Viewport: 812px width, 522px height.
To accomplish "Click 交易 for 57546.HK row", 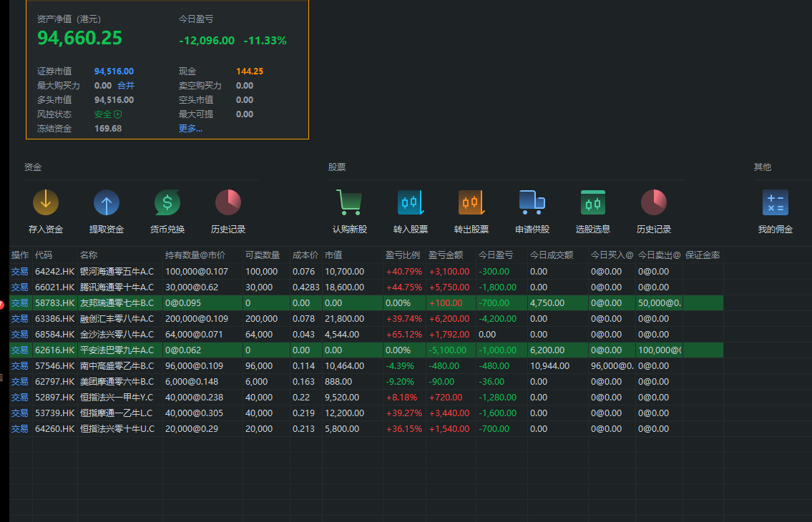I will pos(20,365).
